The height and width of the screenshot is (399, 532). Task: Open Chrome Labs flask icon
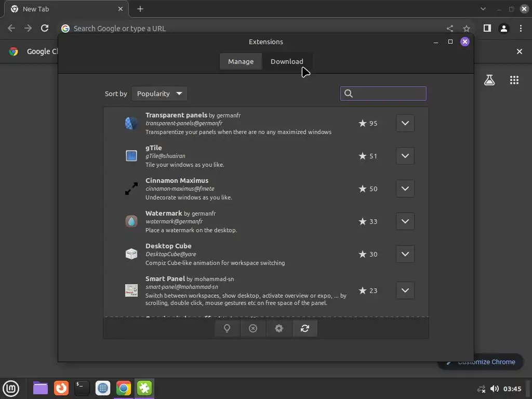[x=489, y=80]
